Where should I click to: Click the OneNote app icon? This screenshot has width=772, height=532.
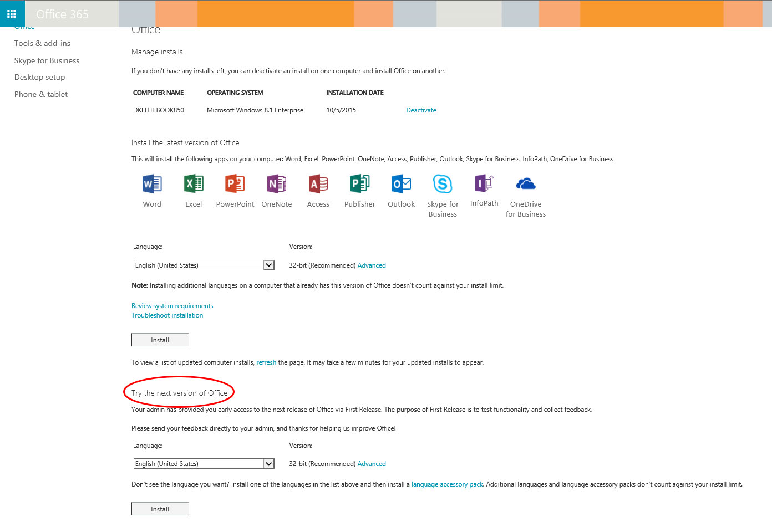pos(277,183)
